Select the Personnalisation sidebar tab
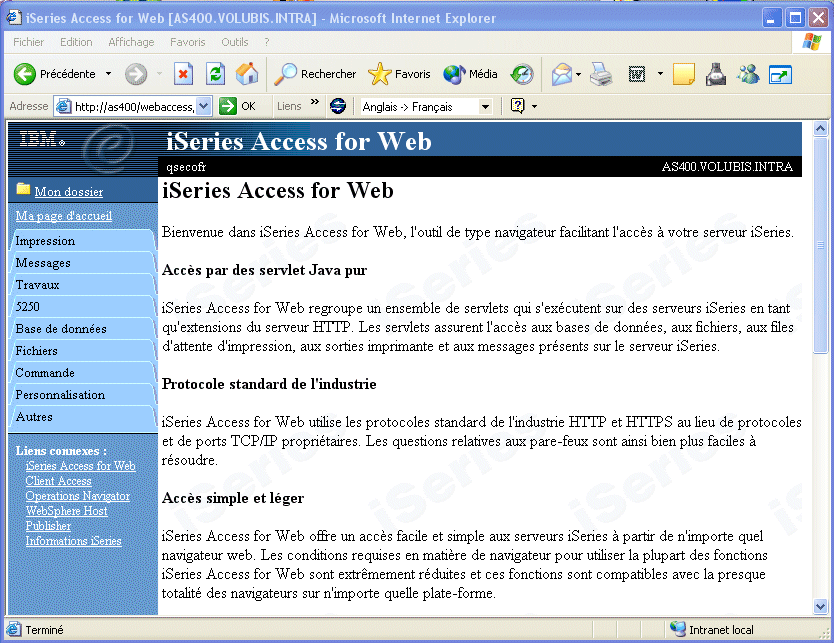Image resolution: width=834 pixels, height=643 pixels. (83, 395)
